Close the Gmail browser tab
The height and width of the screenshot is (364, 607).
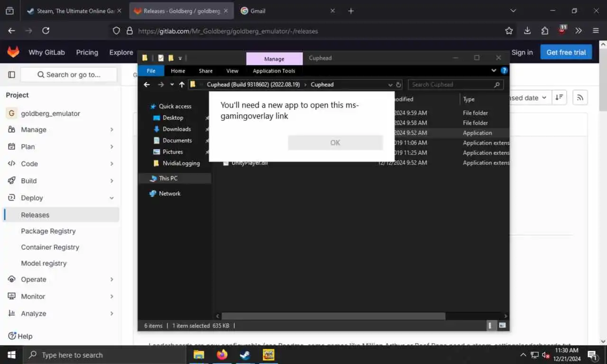332,11
